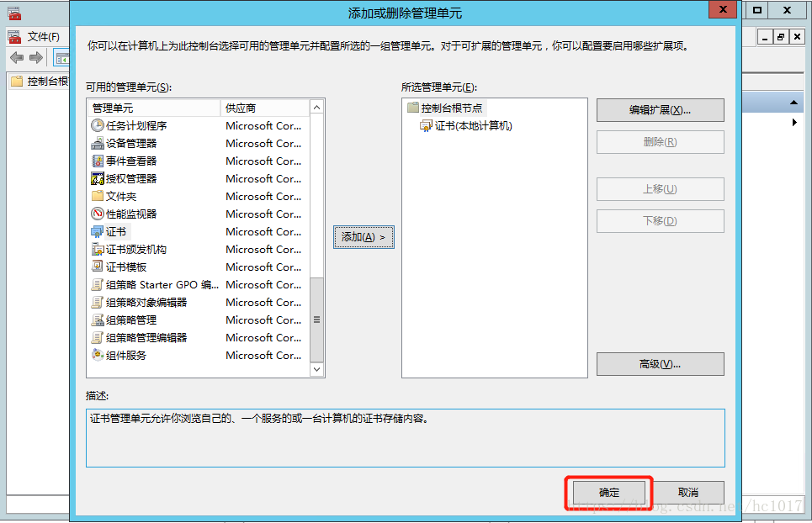Viewport: 812px width, 523px height.
Task: Restore the inner MMC child window
Action: click(781, 37)
